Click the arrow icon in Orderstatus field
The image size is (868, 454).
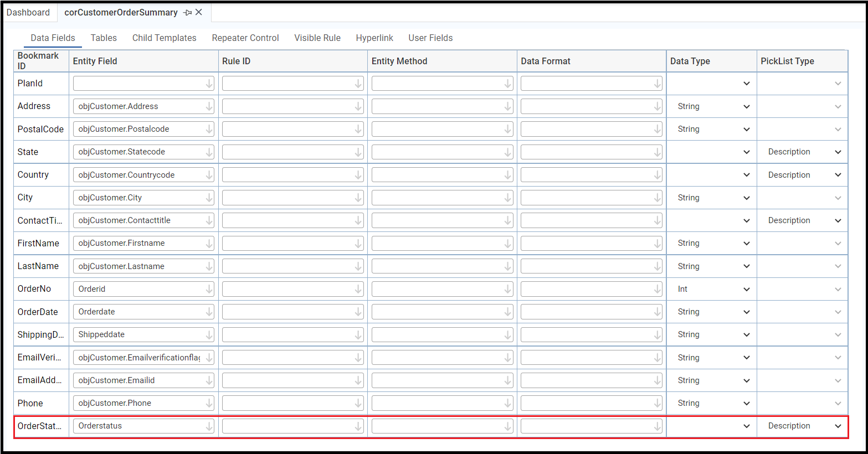209,426
